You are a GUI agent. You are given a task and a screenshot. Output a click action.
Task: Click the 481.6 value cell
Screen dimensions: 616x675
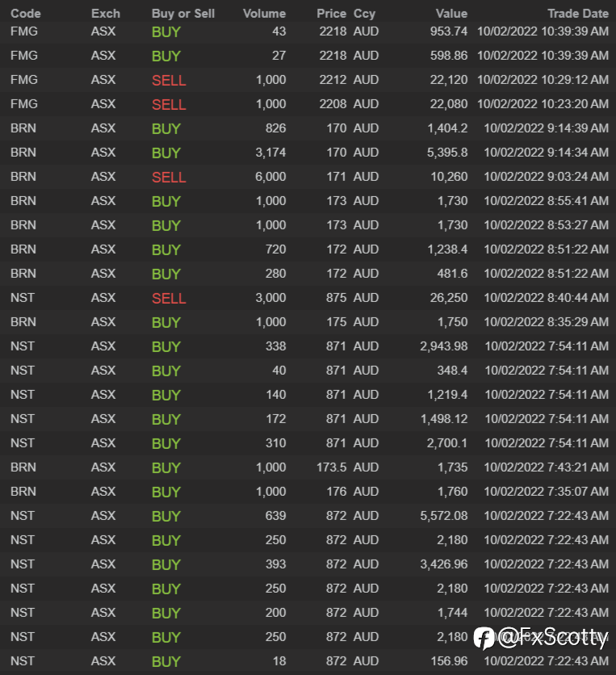452,274
